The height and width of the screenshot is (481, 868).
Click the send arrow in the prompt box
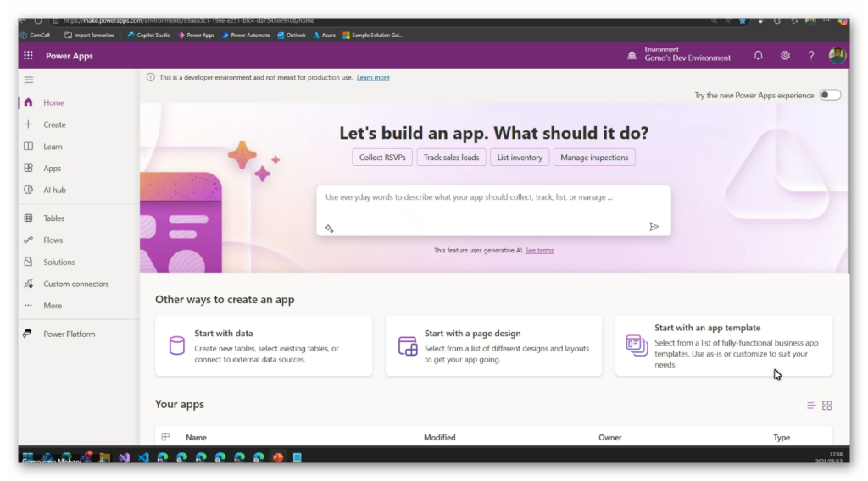click(x=654, y=227)
